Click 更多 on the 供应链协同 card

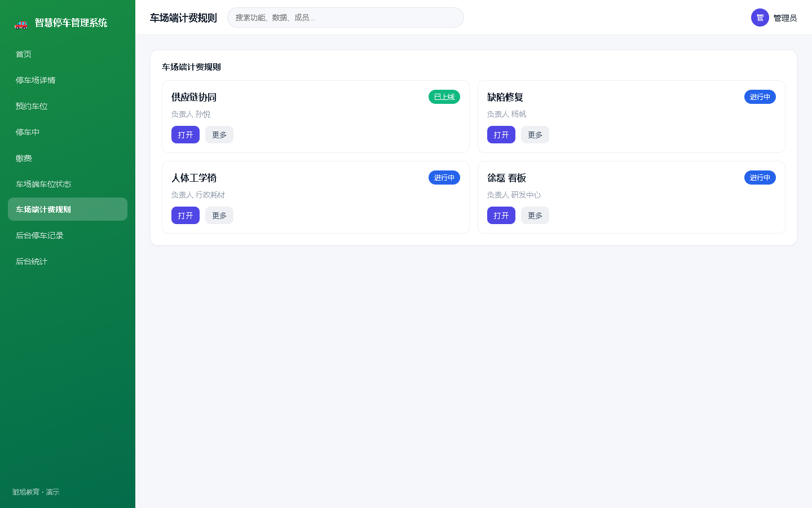click(219, 135)
